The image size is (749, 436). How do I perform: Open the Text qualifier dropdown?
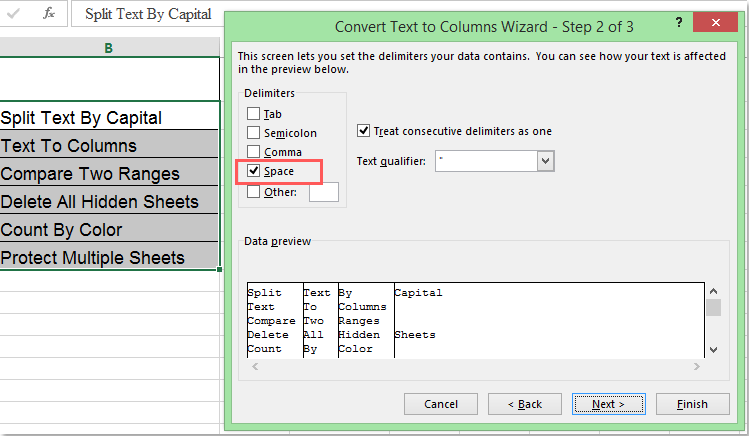545,161
